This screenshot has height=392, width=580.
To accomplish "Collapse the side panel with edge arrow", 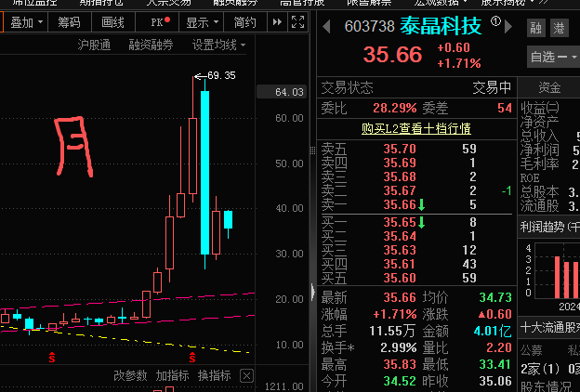I will pyautogui.click(x=313, y=292).
